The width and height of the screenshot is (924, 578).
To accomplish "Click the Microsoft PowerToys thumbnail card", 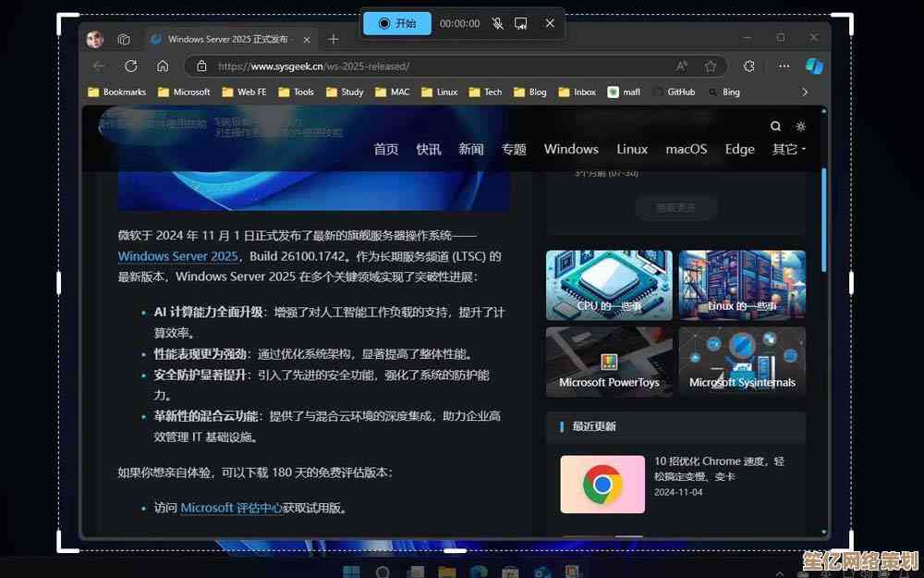I will [x=609, y=361].
